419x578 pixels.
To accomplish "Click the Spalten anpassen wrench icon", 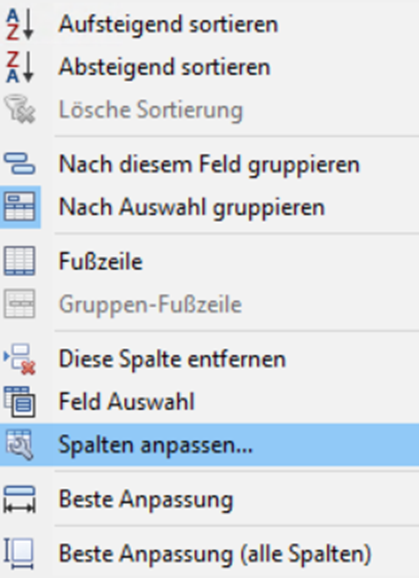I will pos(20,445).
